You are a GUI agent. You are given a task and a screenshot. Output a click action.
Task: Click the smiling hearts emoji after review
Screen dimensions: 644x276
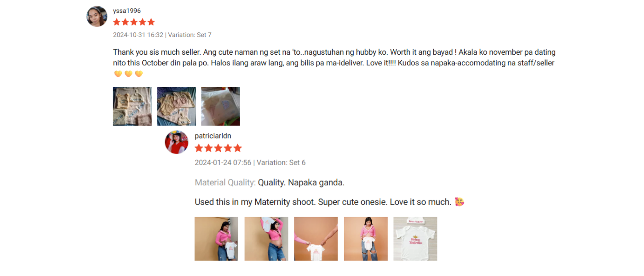(460, 202)
